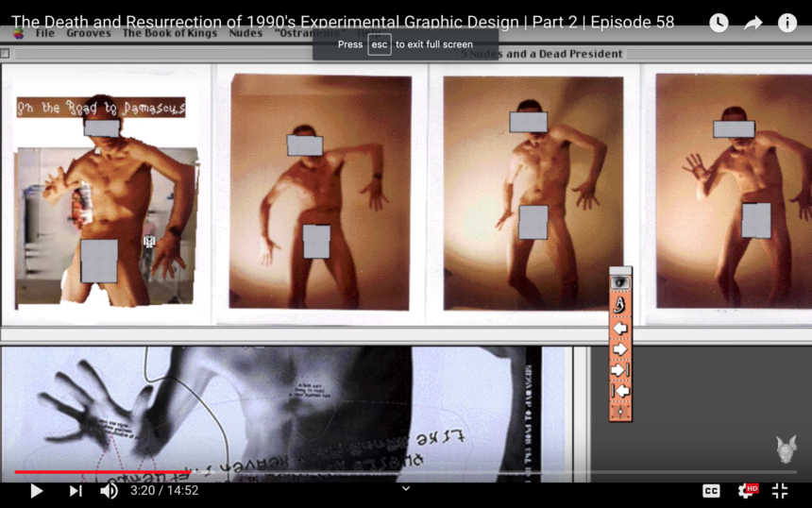The width and height of the screenshot is (812, 508).
Task: Select the third nude photo thumbnail
Action: coord(533,194)
